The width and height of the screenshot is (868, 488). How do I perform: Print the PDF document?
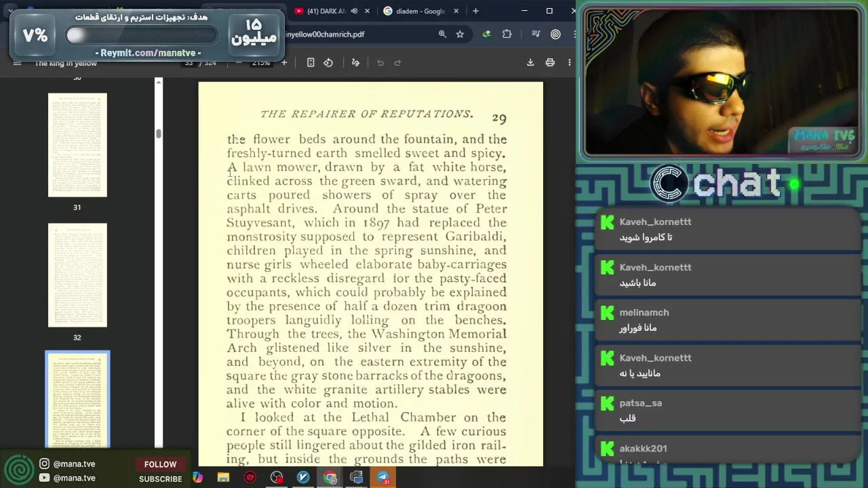point(550,63)
